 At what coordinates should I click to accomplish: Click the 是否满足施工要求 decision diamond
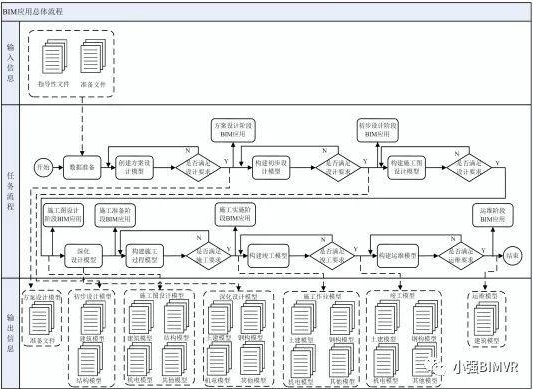tap(209, 256)
